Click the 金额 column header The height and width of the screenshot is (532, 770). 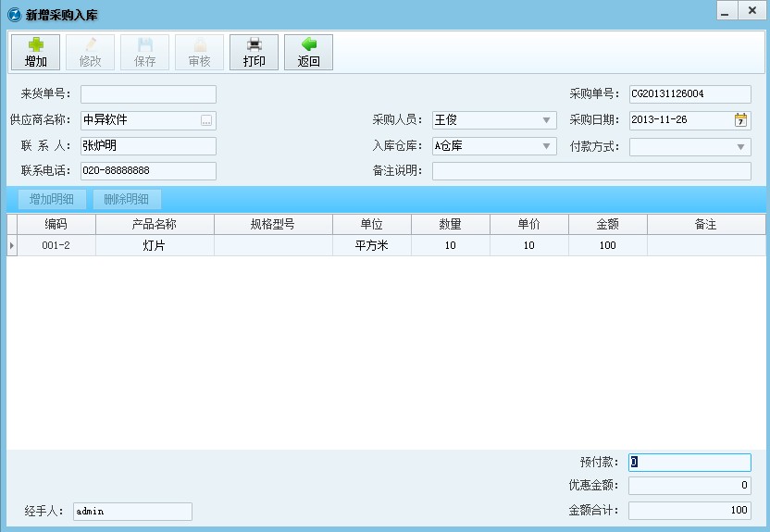(x=607, y=225)
